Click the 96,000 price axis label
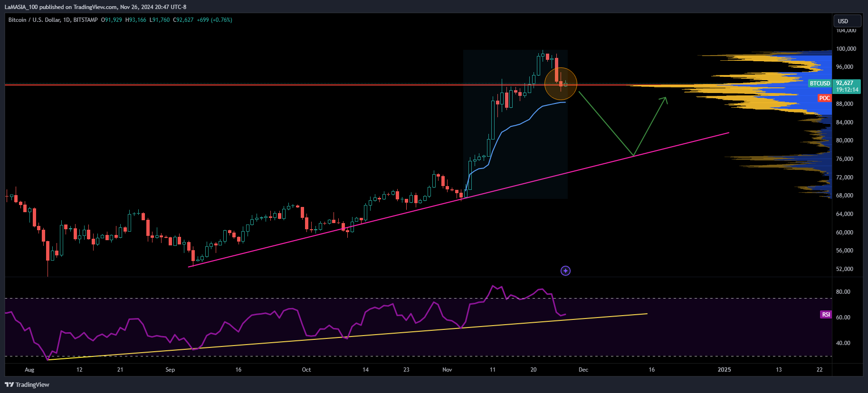Screen dimensions: 868x393 (x=845, y=67)
